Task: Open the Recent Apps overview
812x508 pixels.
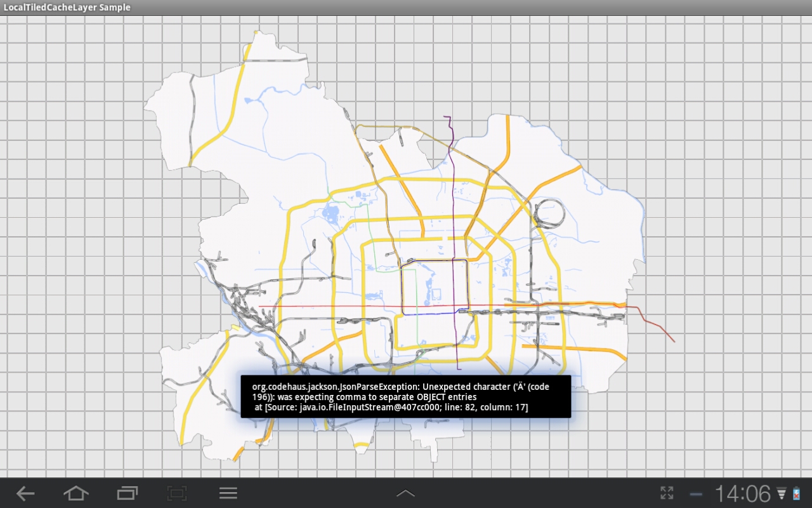Action: [x=127, y=493]
